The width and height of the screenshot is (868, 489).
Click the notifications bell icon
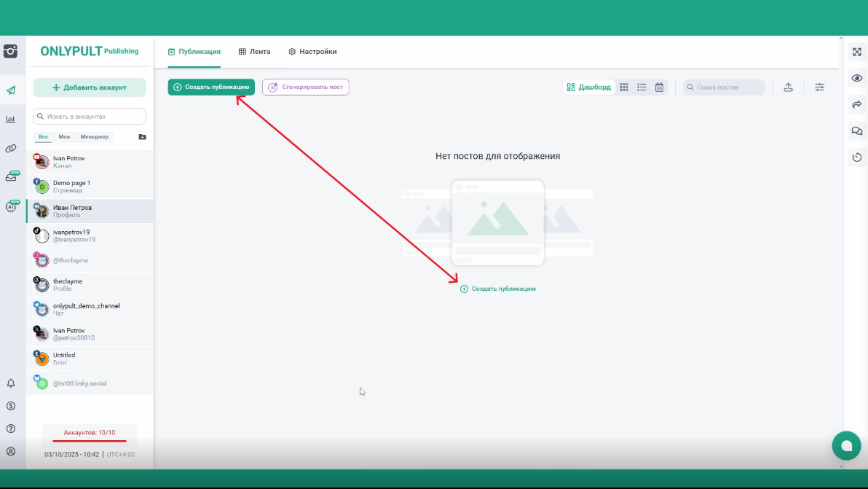[11, 383]
